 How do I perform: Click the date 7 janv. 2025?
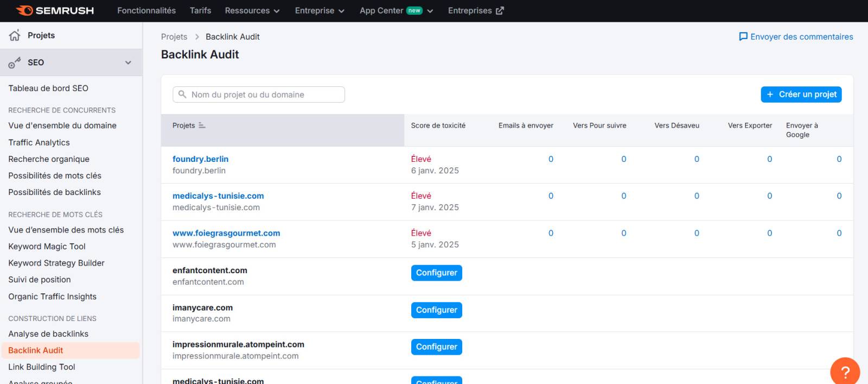435,207
